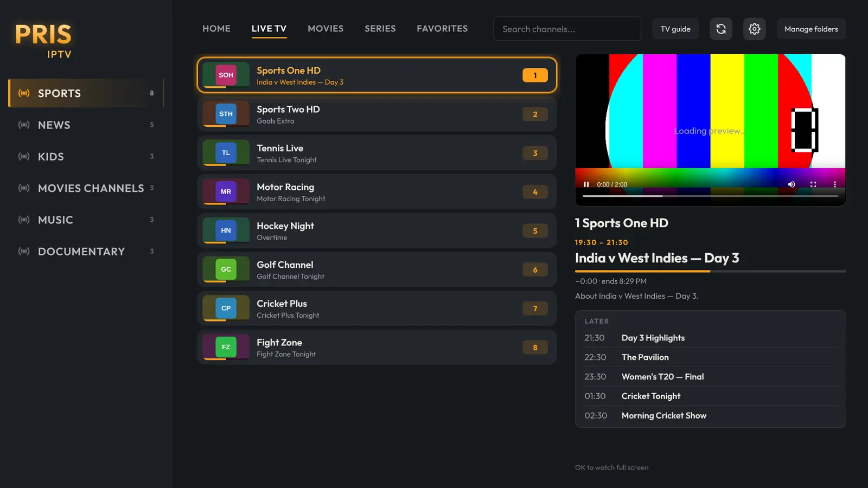This screenshot has height=488, width=868.
Task: Select Fight Zone Tonight channel row
Action: 377,347
